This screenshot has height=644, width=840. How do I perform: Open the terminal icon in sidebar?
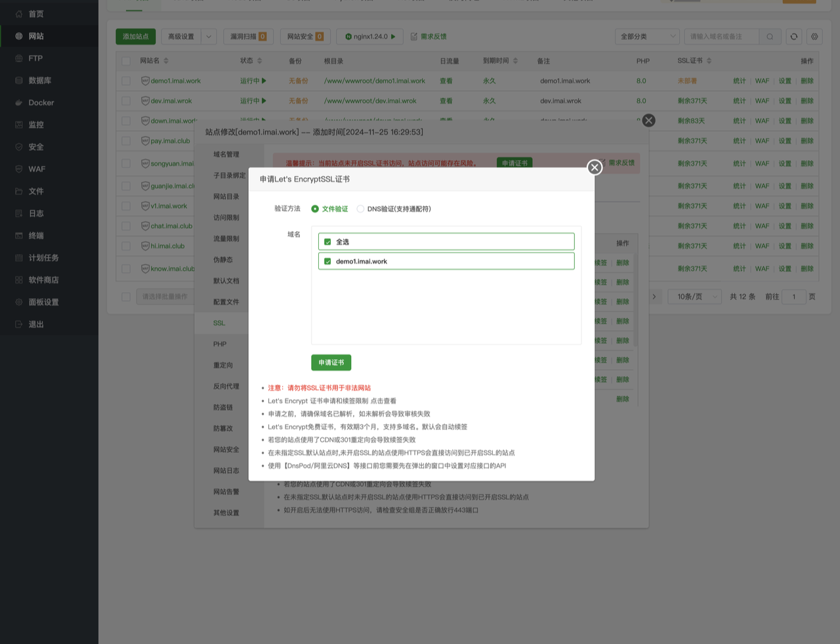(x=19, y=236)
